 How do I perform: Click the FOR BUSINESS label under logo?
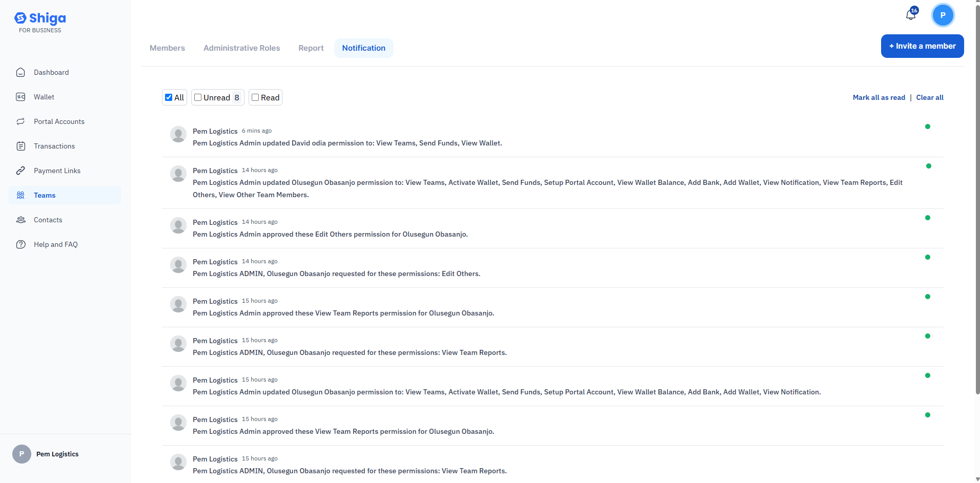click(x=40, y=30)
